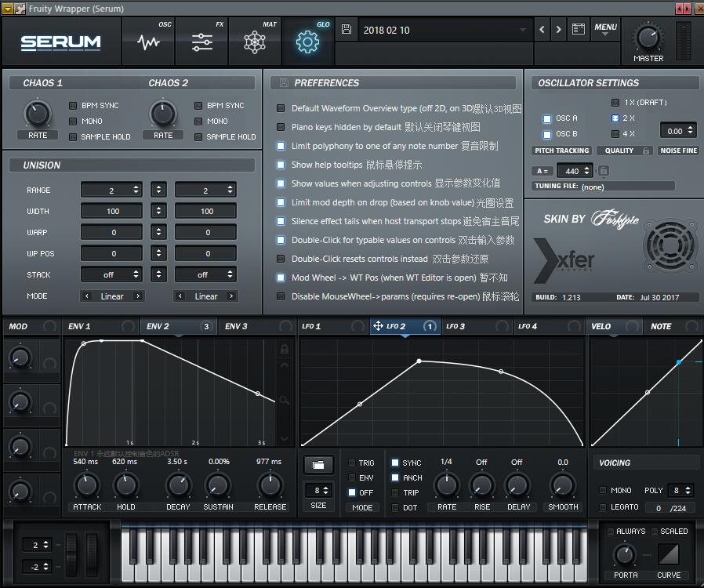Open right unison STACK dropdown
Viewport: 704px width, 588px height.
(205, 274)
